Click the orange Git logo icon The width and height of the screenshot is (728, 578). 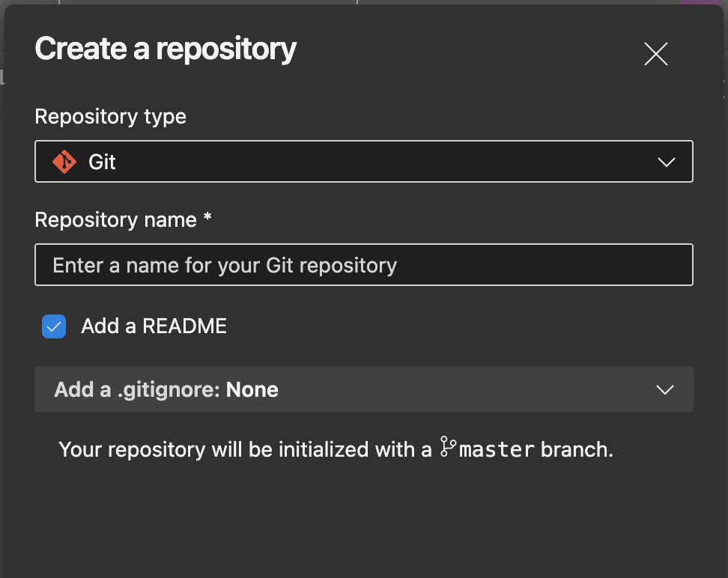pos(64,162)
